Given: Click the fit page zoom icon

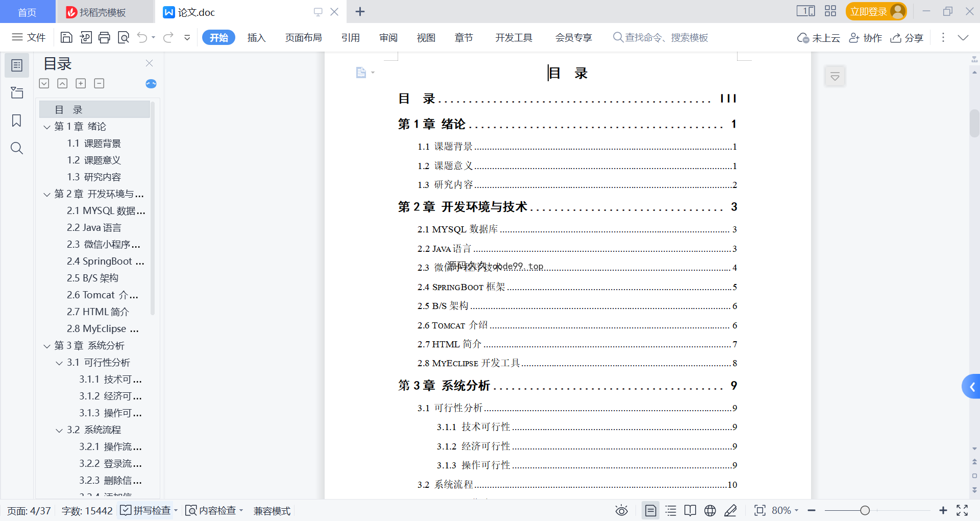Looking at the screenshot, I should click(759, 511).
